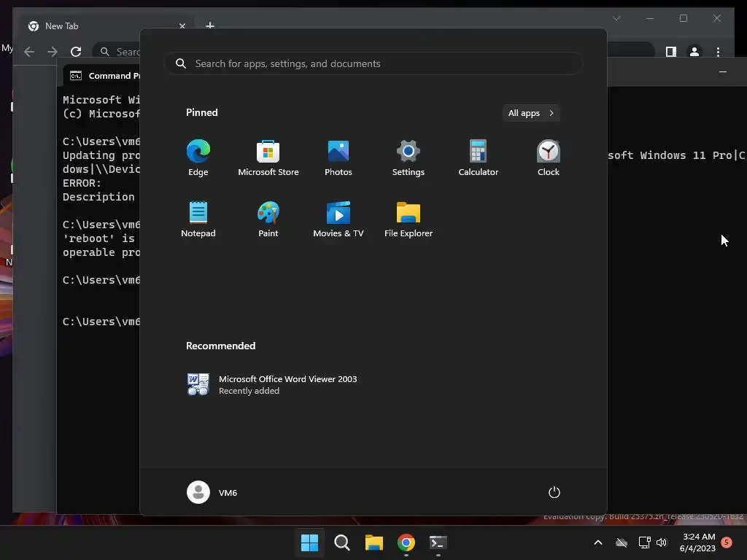Open Chrome's three-dot menu
This screenshot has height=560, width=747.
click(718, 52)
